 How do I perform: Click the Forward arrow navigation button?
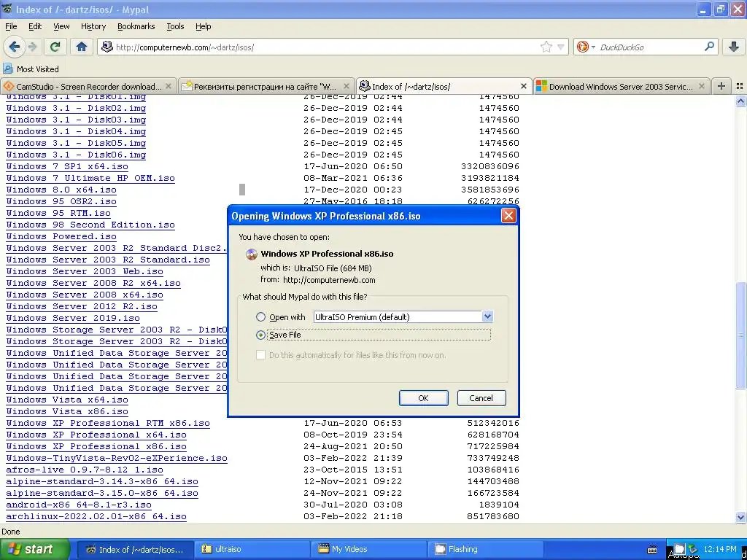(32, 47)
